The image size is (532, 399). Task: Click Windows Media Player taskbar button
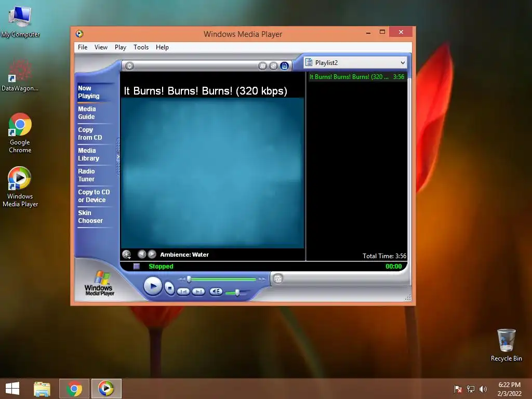[106, 389]
